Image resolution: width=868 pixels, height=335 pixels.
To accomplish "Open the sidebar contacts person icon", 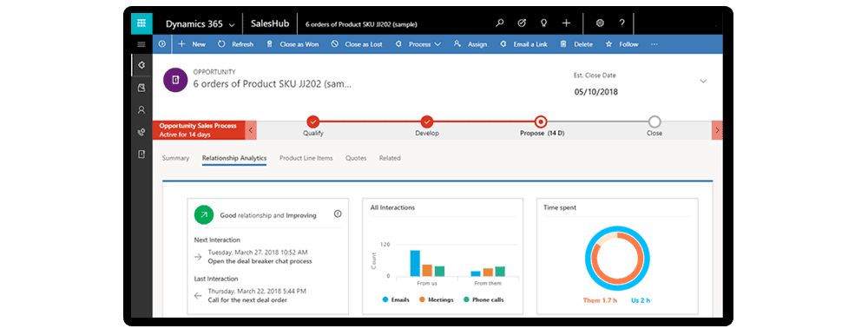I will (141, 109).
